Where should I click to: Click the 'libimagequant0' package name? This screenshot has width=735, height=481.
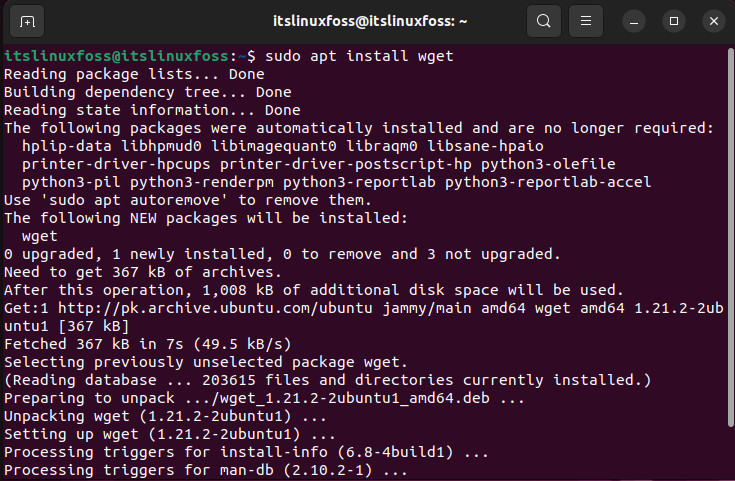pyautogui.click(x=274, y=146)
